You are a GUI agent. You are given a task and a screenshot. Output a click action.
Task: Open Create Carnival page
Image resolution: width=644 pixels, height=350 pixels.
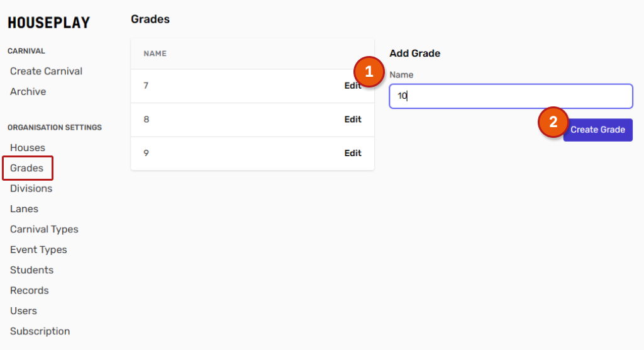(46, 71)
